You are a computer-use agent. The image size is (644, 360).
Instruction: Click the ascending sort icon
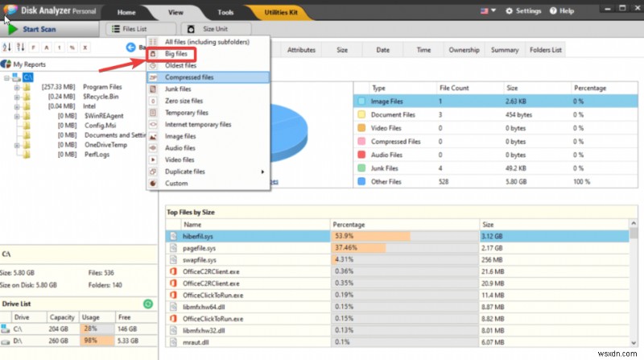point(6,48)
